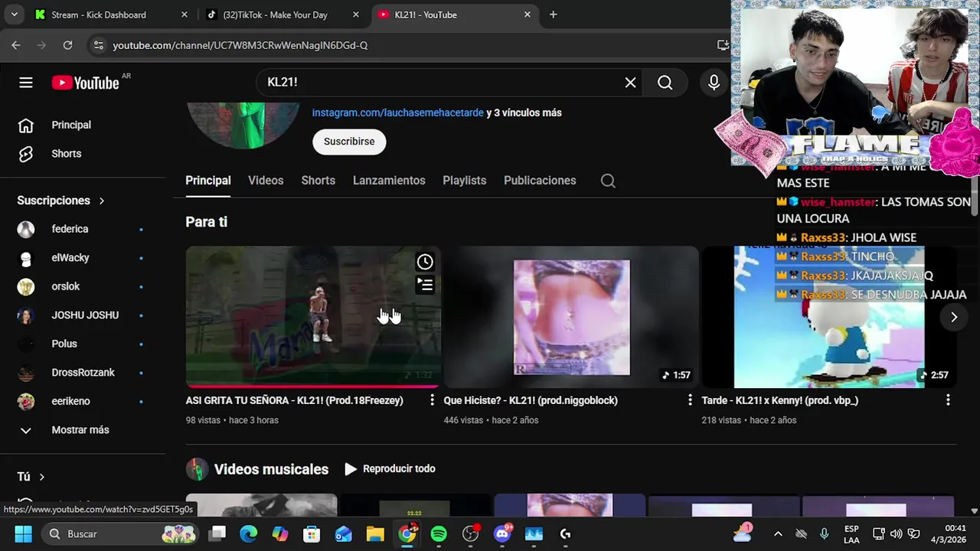980x551 pixels.
Task: Click Reproducir todo for Videos musicales
Action: (390, 469)
